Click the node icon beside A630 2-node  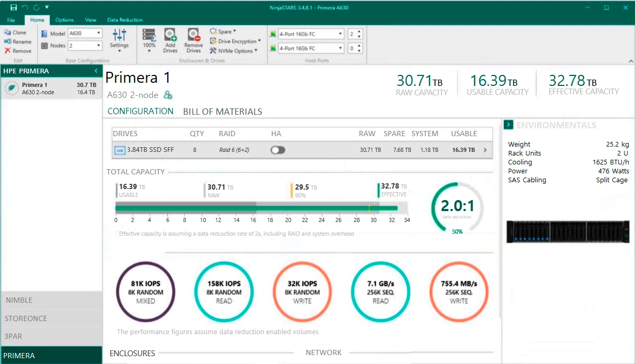click(168, 95)
